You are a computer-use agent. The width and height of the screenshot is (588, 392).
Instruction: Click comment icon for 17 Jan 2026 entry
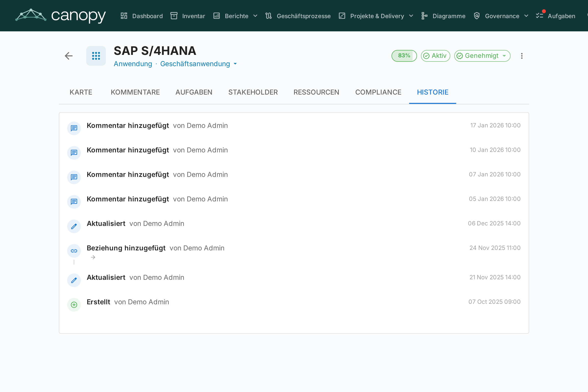coord(74,128)
